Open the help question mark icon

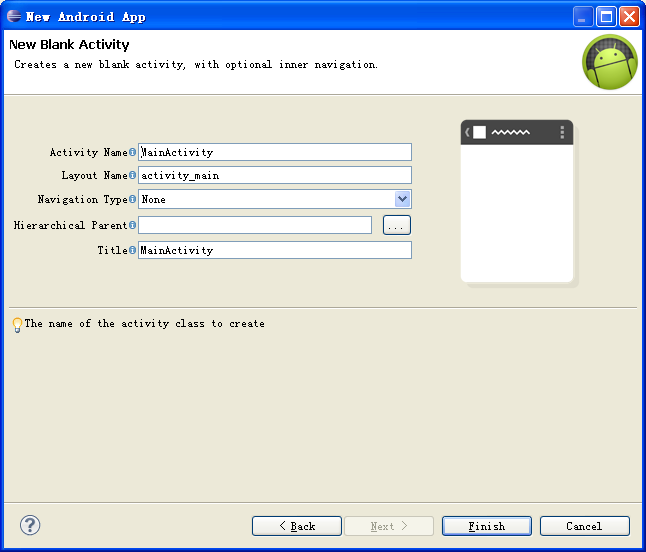coord(30,525)
